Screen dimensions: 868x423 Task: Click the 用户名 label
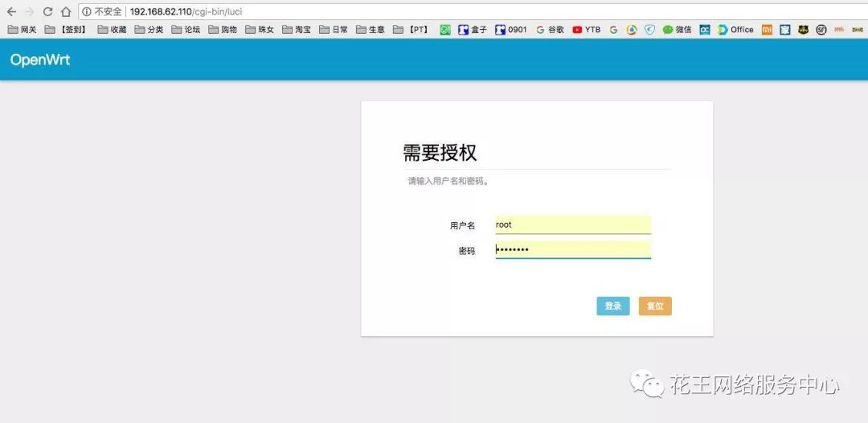pyautogui.click(x=462, y=225)
